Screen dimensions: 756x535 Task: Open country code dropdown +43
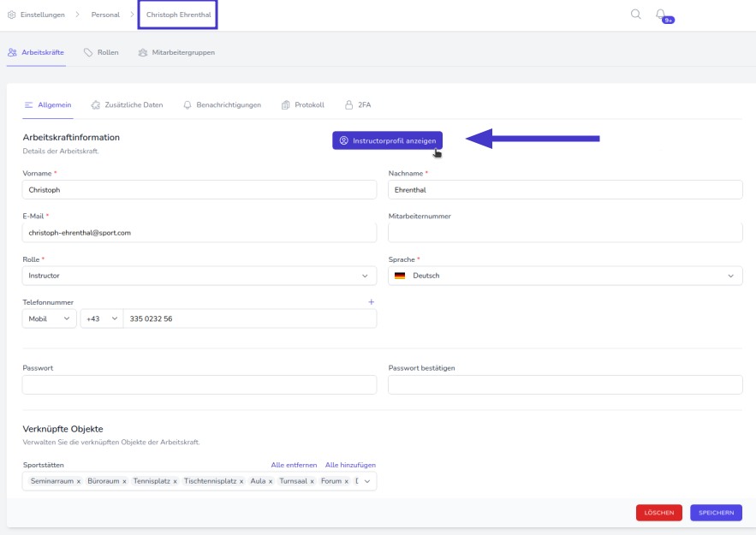pyautogui.click(x=102, y=318)
